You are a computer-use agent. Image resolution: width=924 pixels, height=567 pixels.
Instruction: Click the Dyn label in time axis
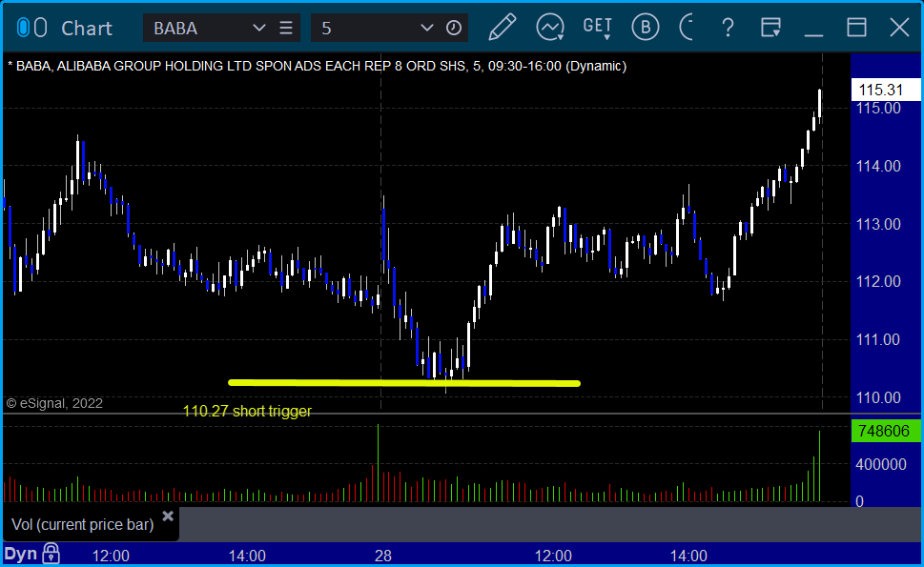tap(21, 554)
